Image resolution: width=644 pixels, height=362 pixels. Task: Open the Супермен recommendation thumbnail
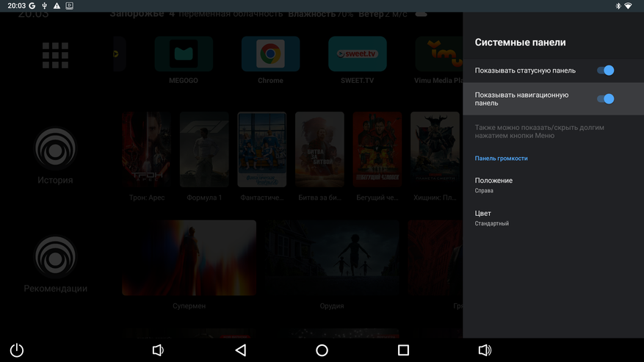pos(189,258)
